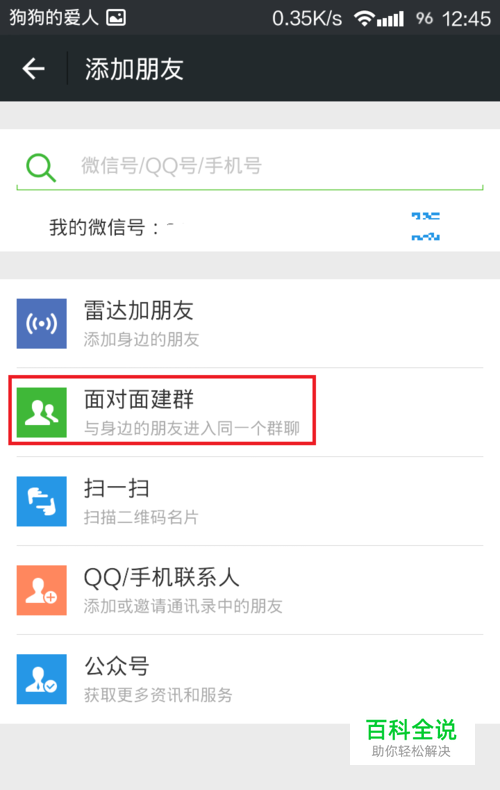This screenshot has width=500, height=790.
Task: Open my QR code icon
Action: pos(425,226)
